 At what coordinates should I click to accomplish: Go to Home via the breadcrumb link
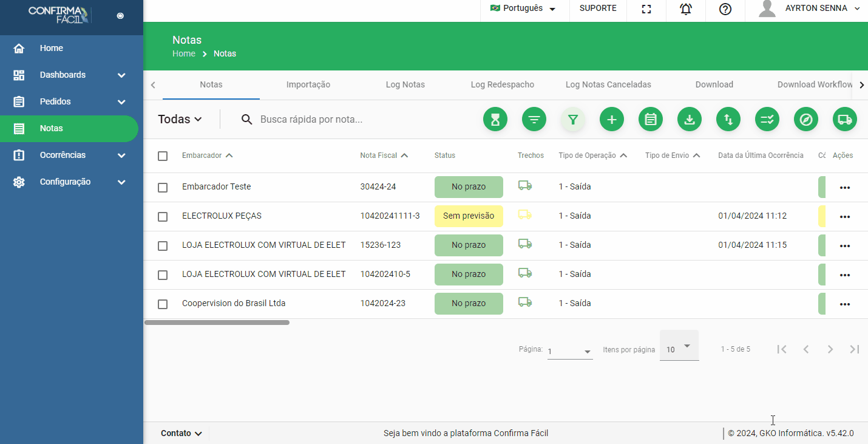[184, 53]
